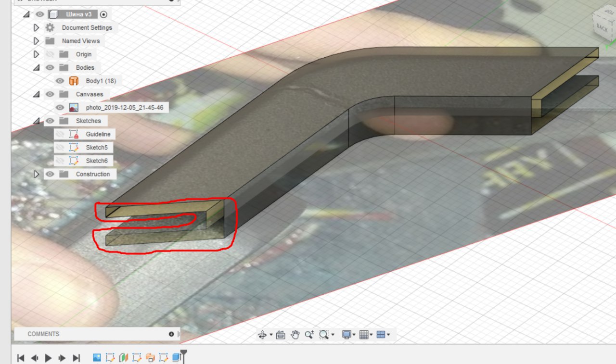Hide Body1 (18) using its eye icon

pyautogui.click(x=60, y=81)
